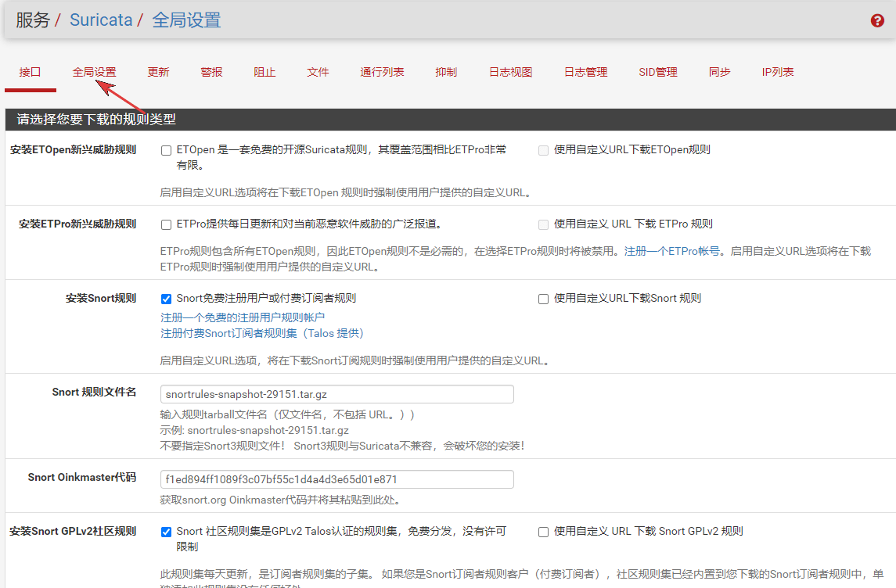Click the Snort rules filename input field

click(336, 394)
